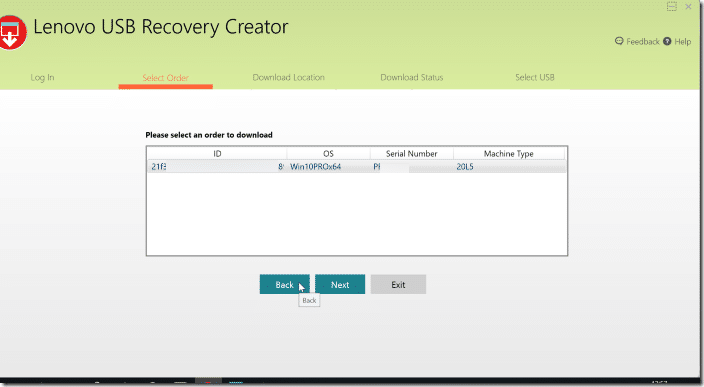Sort by the ID column header

(217, 154)
